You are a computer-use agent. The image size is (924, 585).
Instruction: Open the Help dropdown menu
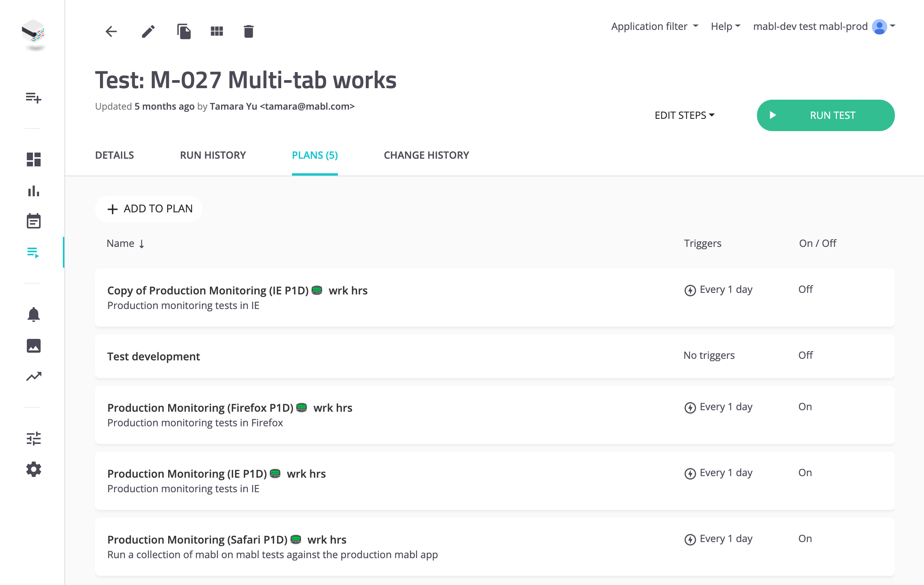tap(725, 26)
